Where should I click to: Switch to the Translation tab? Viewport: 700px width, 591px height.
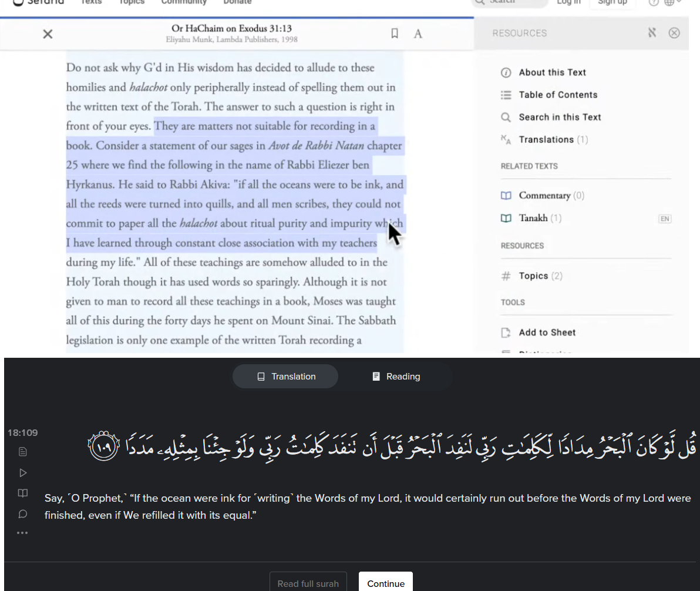[285, 376]
